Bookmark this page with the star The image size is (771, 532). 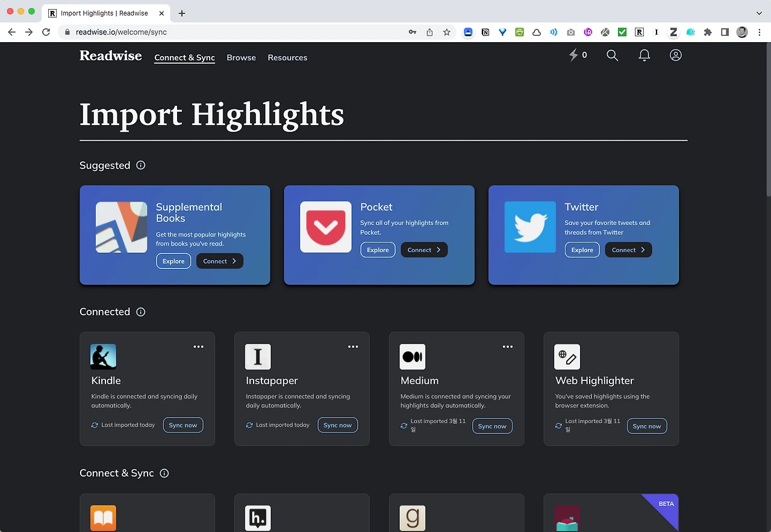pyautogui.click(x=446, y=32)
